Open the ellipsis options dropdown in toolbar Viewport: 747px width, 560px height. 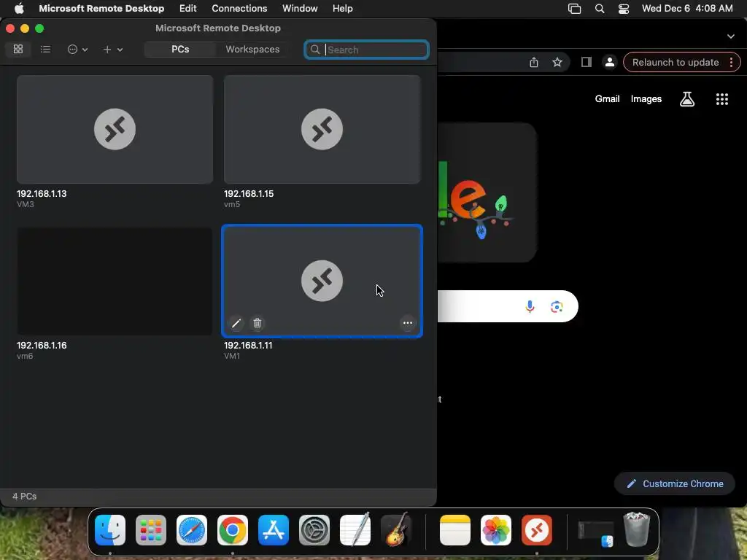[x=77, y=50]
